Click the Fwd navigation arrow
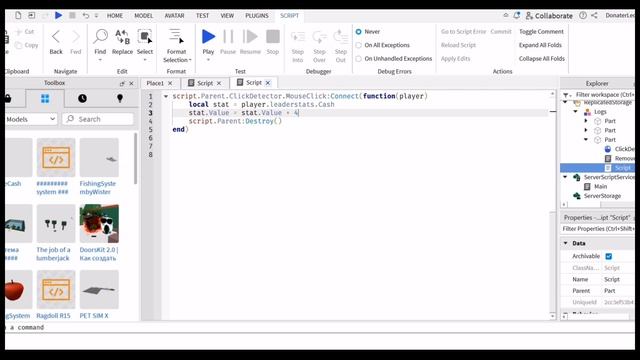The image size is (640, 360). [x=76, y=37]
